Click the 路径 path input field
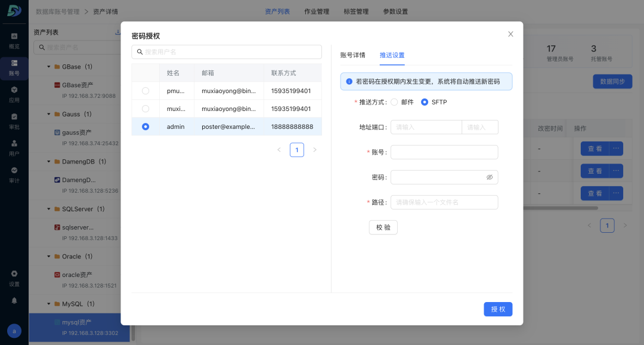The height and width of the screenshot is (345, 644). (x=444, y=202)
